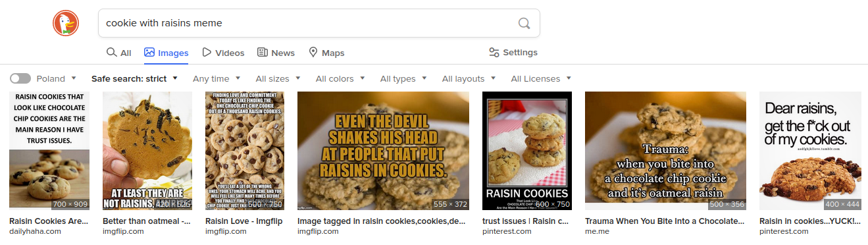This screenshot has width=868, height=245.
Task: Click the dailyhaha.com source text
Action: [35, 231]
